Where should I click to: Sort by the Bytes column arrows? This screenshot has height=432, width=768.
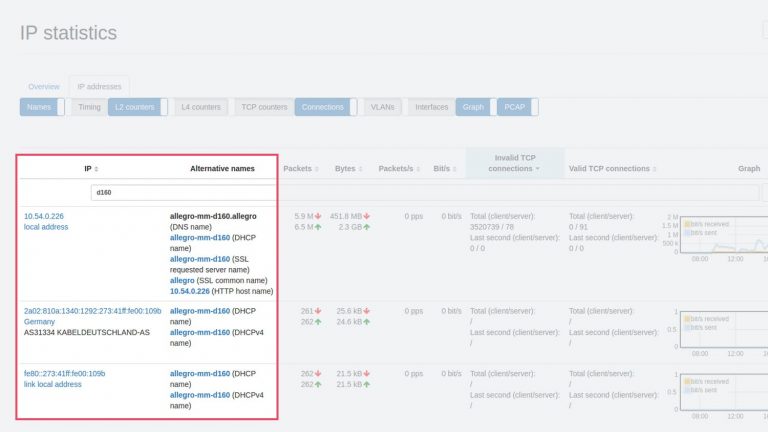360,169
